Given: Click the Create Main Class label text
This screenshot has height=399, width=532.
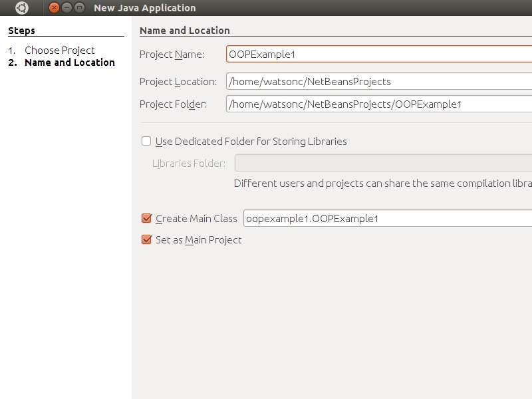Looking at the screenshot, I should point(196,219).
